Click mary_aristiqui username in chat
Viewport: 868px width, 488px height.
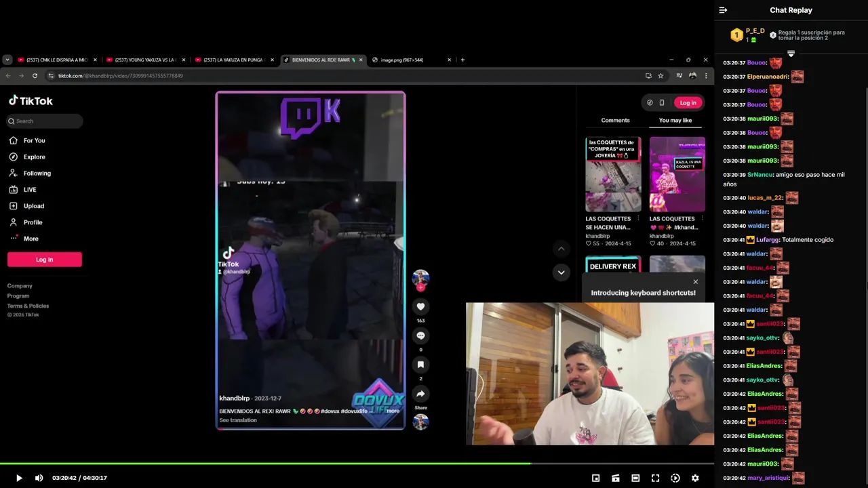click(768, 478)
